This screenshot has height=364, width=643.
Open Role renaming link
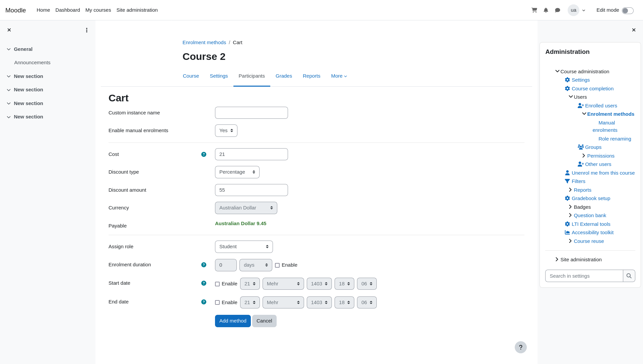pyautogui.click(x=615, y=139)
